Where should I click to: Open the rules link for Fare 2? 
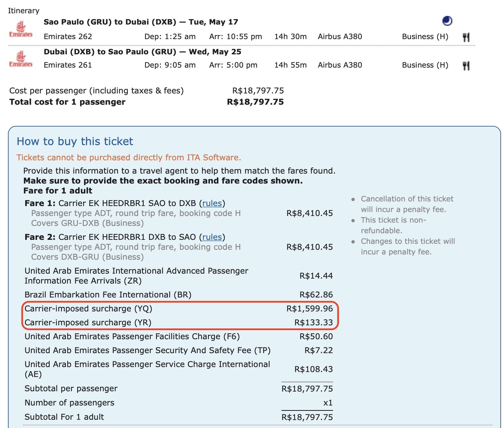coord(212,237)
